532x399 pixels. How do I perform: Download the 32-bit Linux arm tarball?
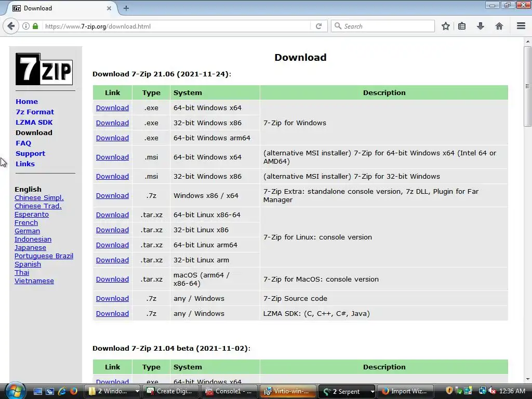pyautogui.click(x=112, y=260)
